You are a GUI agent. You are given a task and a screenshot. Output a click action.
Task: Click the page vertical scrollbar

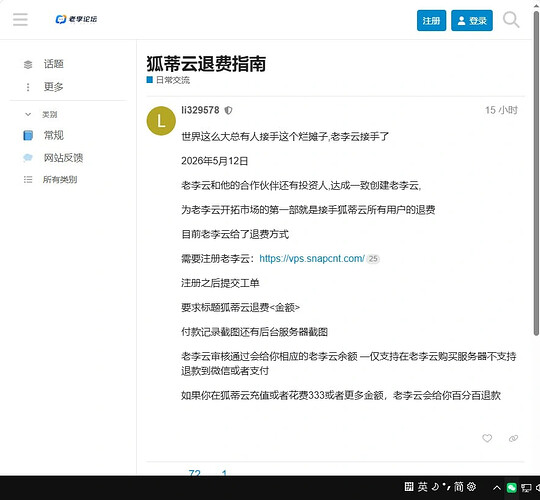[x=536, y=172]
